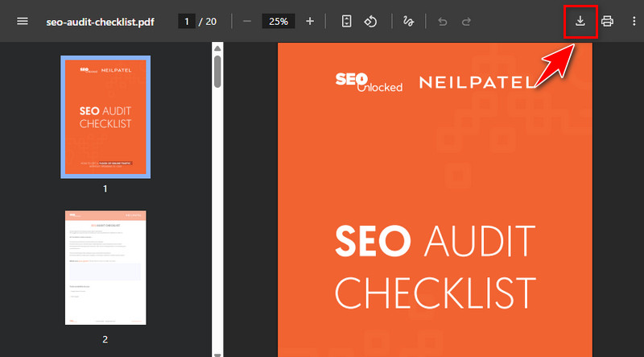Jump to the page 2 thumbnail
644x357 pixels.
[105, 268]
